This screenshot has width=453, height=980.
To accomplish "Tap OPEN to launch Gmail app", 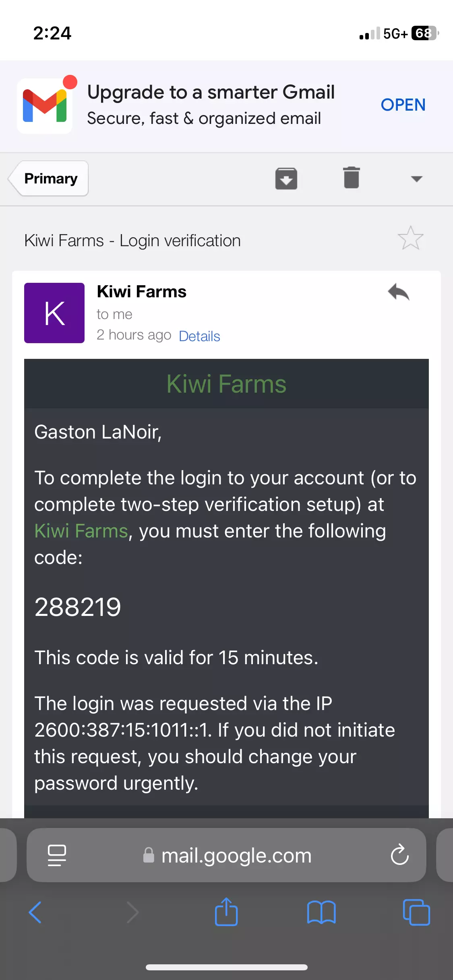I will coord(403,105).
